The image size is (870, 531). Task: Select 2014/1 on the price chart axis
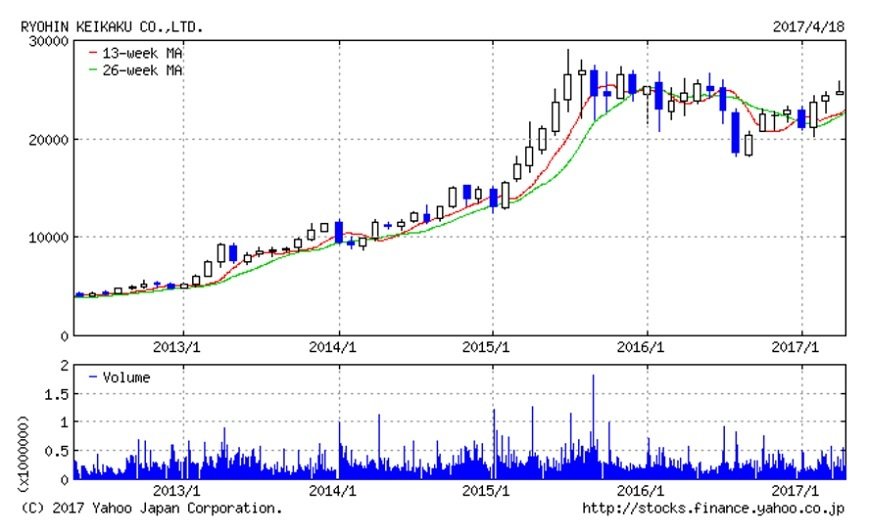coord(338,348)
